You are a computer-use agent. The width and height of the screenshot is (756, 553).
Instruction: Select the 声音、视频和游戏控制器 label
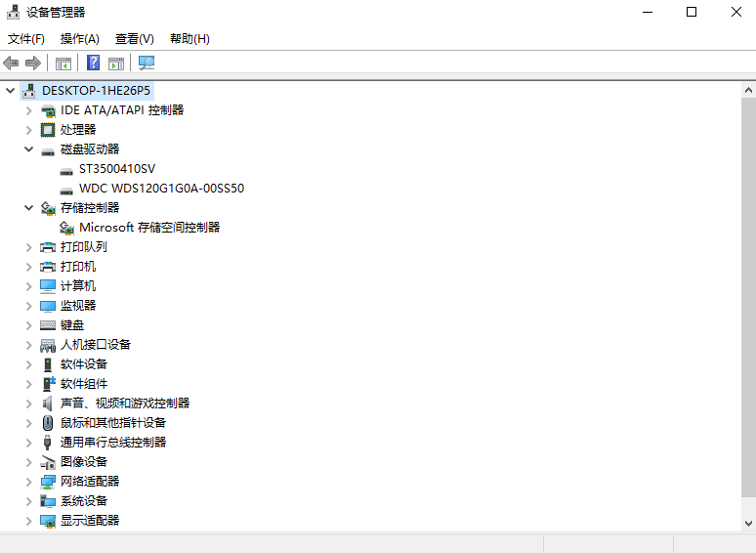125,404
